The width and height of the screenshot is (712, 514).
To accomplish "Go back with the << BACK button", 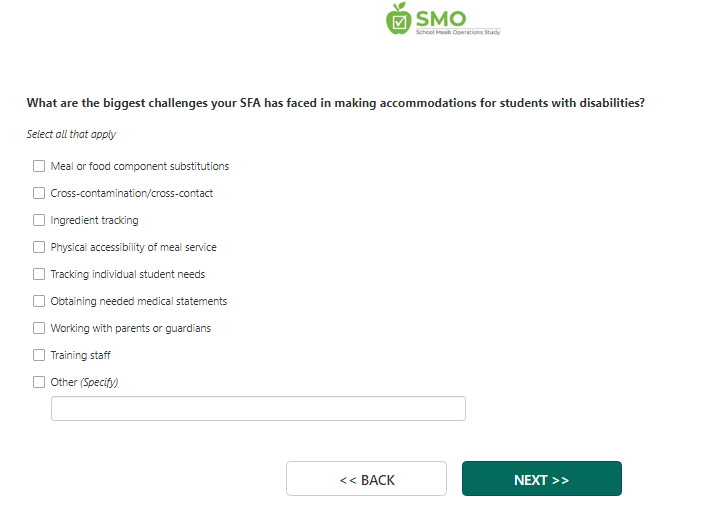I will pos(366,479).
